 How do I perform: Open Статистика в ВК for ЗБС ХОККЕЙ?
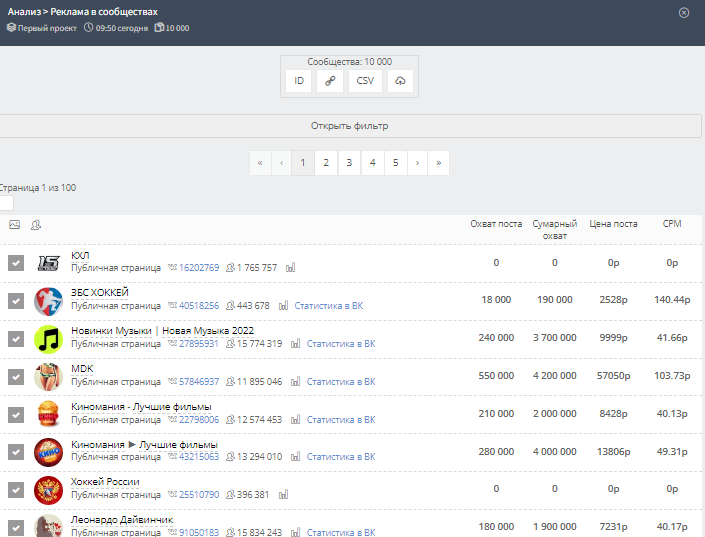point(329,306)
